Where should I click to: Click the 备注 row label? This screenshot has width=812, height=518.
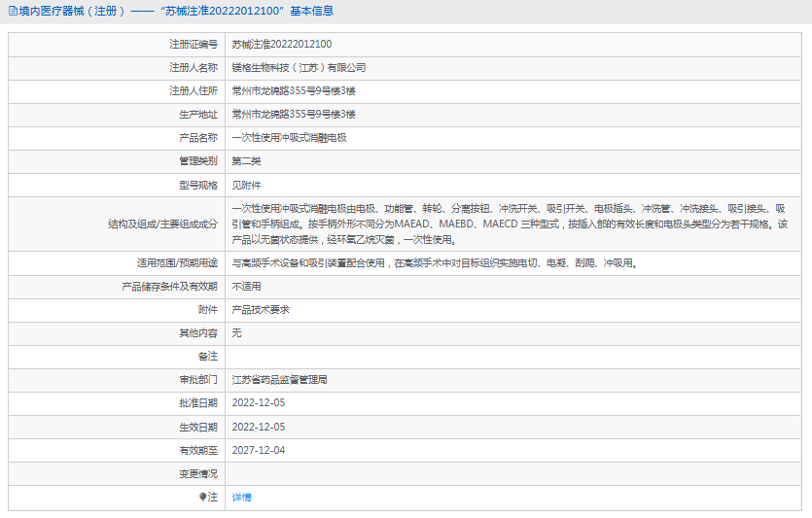pyautogui.click(x=208, y=356)
